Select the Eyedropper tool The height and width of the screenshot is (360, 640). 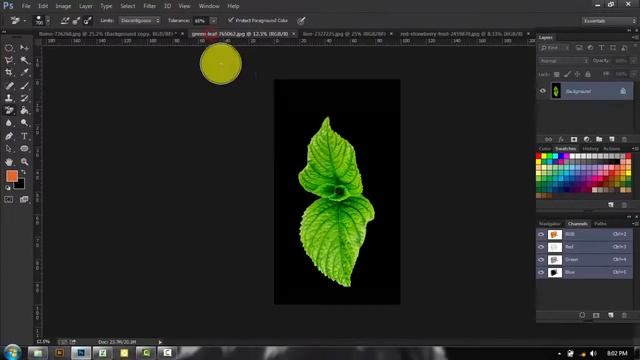[24, 73]
